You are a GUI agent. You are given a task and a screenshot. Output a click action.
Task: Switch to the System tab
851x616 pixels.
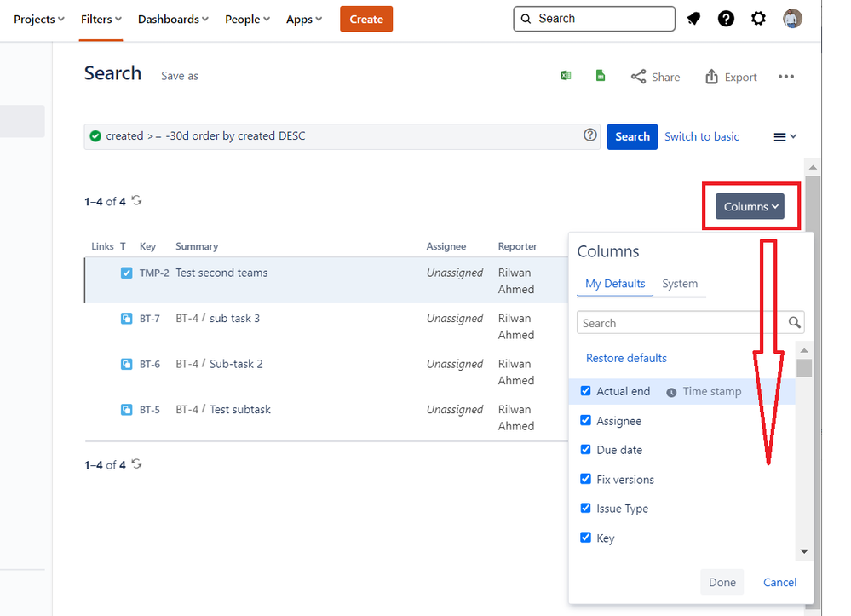[680, 284]
